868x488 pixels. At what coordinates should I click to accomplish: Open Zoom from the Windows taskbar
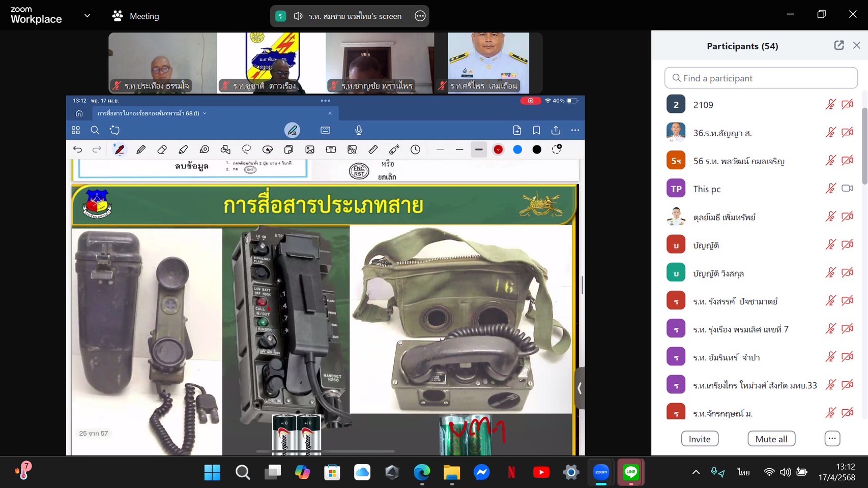[601, 472]
